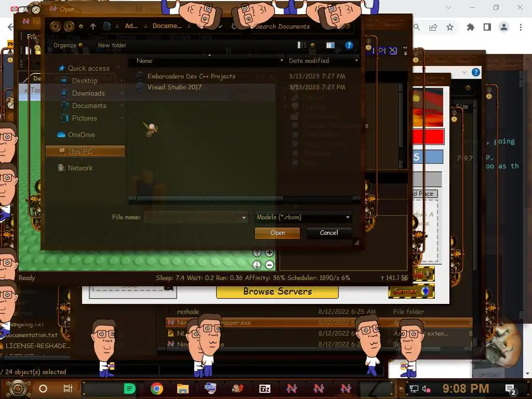This screenshot has width=532, height=399.
Task: Open the Organize menu
Action: (68, 45)
